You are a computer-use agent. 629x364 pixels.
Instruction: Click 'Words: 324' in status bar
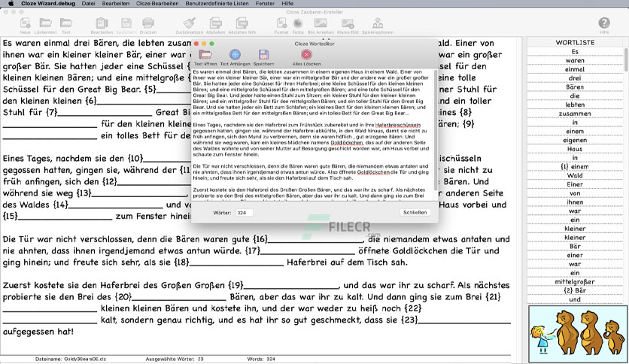(x=261, y=359)
